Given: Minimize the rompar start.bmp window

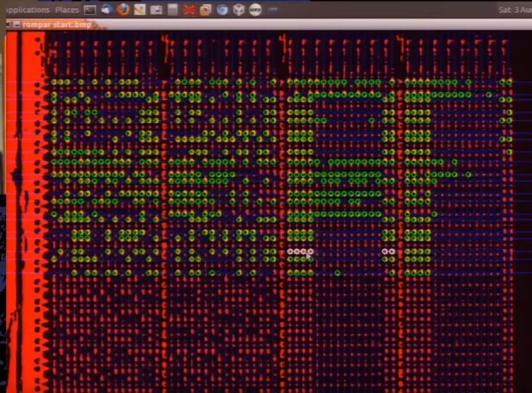Looking at the screenshot, I should [16, 24].
